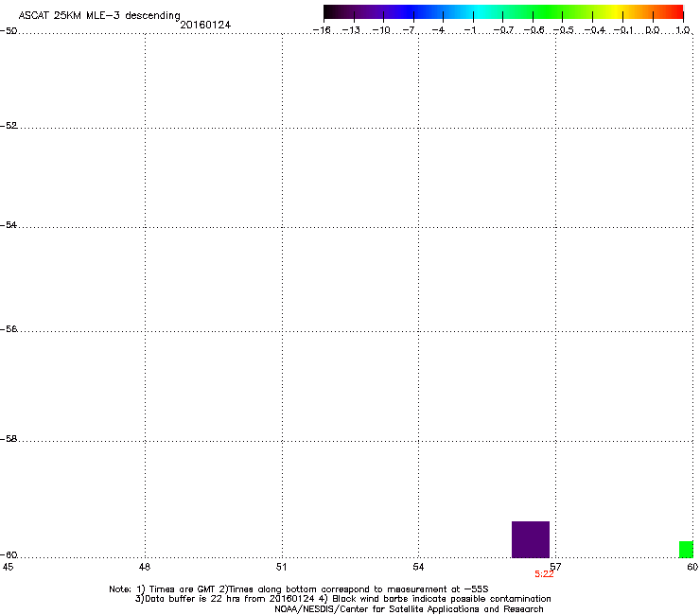The height and width of the screenshot is (615, 700).
Task: Click the 51 longitude axis label
Action: (281, 567)
